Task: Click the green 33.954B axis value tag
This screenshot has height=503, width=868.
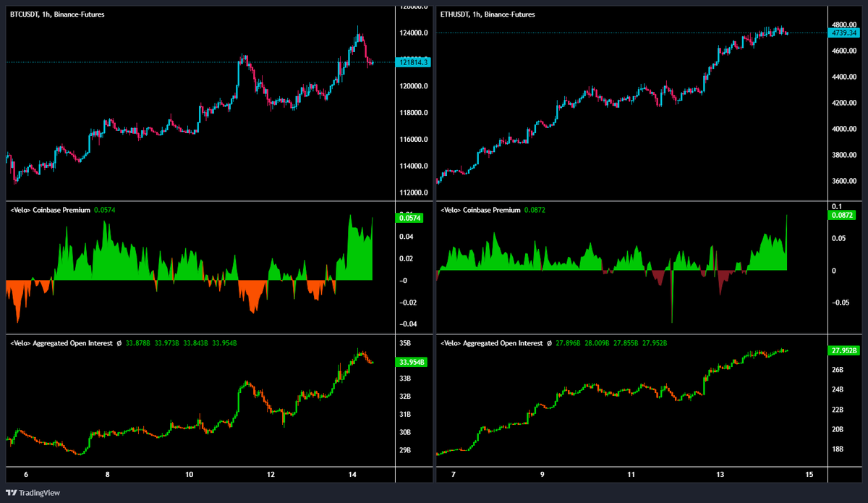Action: (x=412, y=362)
